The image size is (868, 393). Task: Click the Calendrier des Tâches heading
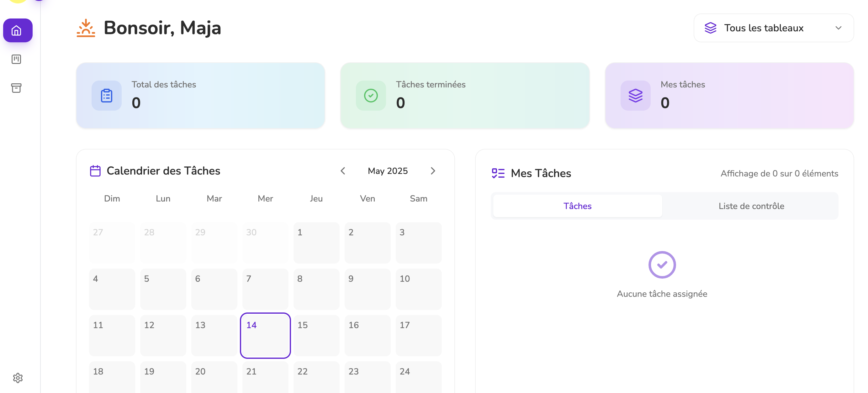163,171
